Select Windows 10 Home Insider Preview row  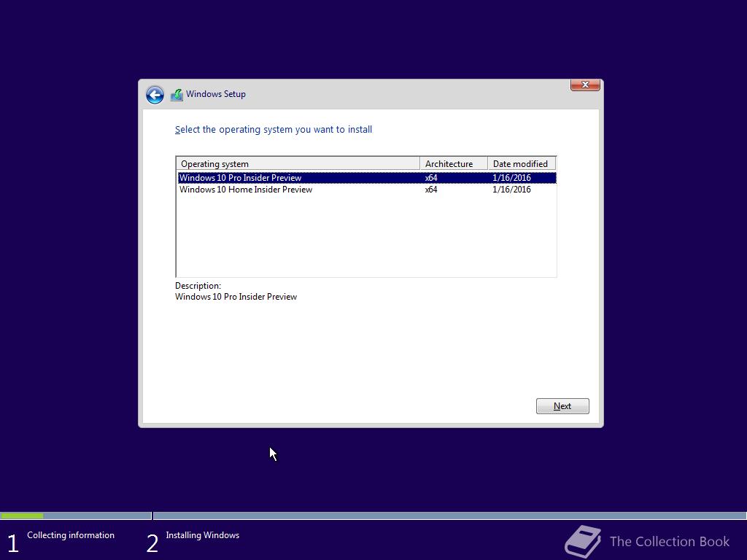[x=367, y=190]
